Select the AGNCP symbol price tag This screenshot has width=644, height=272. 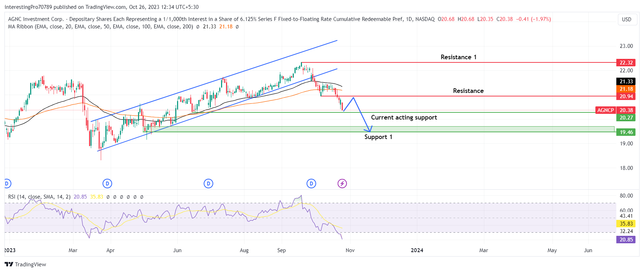[605, 110]
